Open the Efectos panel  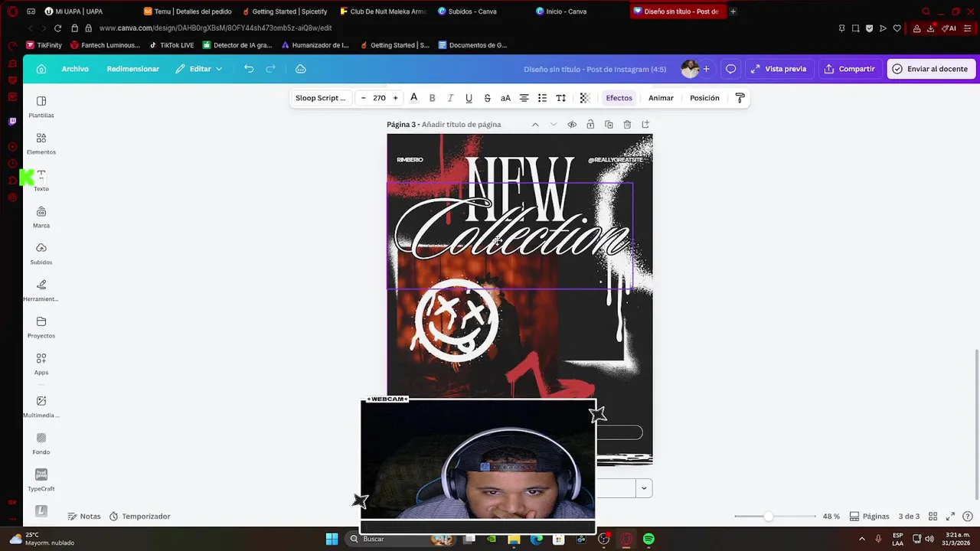[619, 98]
